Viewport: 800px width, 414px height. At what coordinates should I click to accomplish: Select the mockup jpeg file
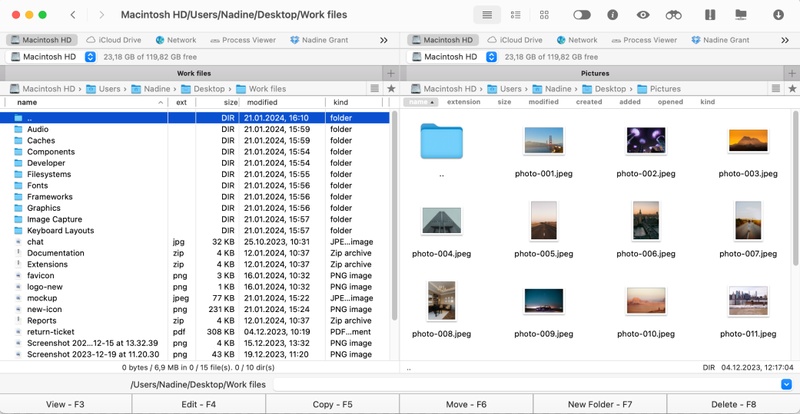point(195,298)
